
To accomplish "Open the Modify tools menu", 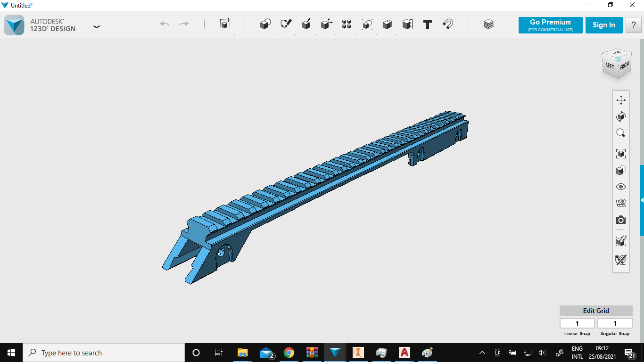I will pos(327,25).
